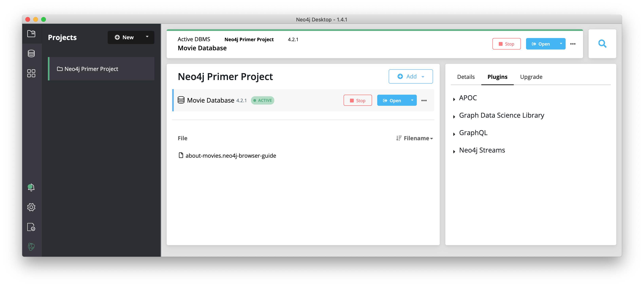Click the file icon beside about-movies guide

click(181, 155)
